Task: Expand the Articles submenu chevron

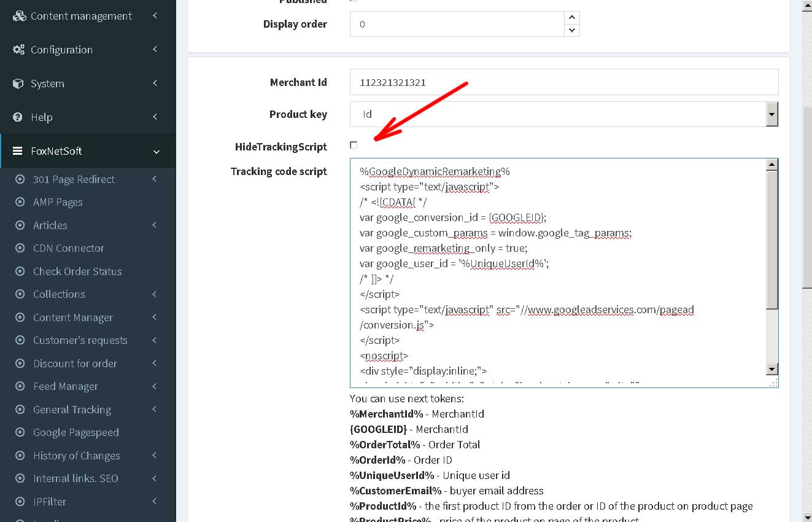Action: (155, 225)
